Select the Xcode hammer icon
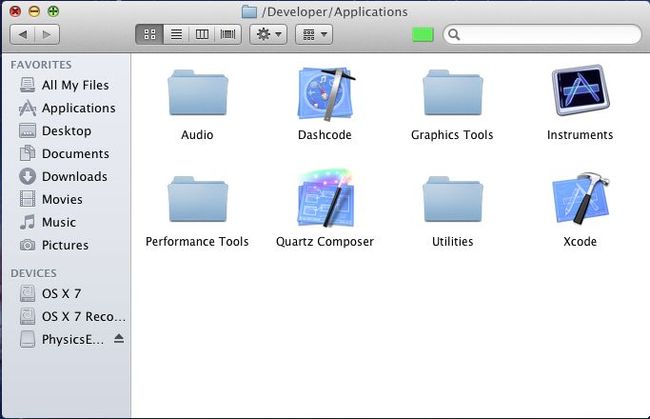650x419 pixels. tap(580, 198)
